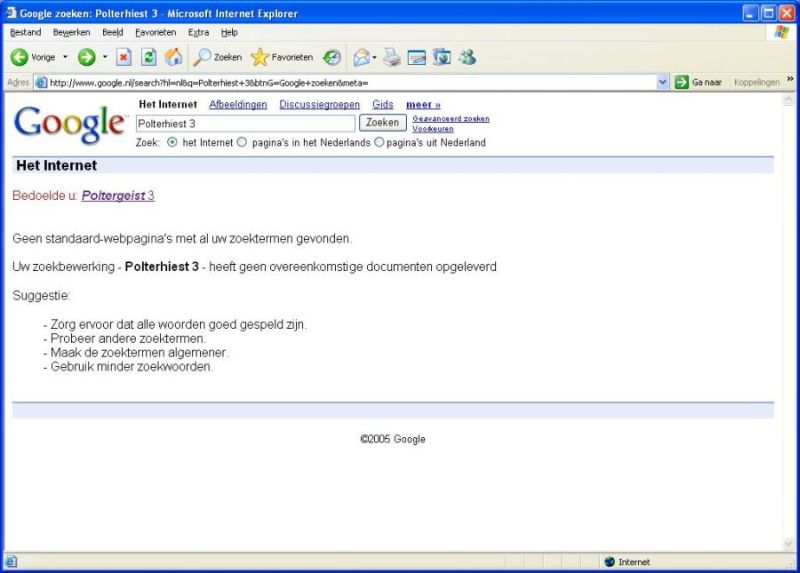This screenshot has width=800, height=573.
Task: Go to the Home page icon
Action: click(x=173, y=58)
